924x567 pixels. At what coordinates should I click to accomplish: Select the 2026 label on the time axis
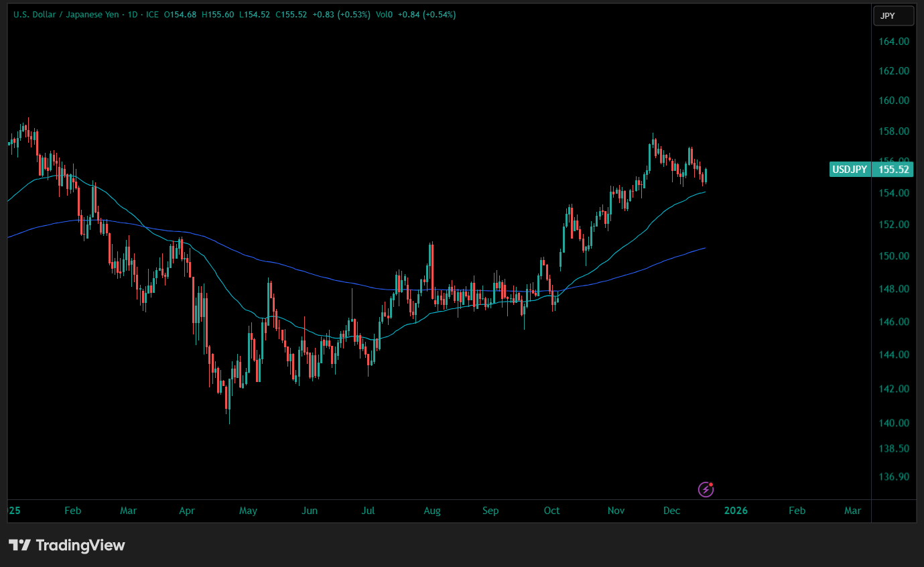(736, 510)
